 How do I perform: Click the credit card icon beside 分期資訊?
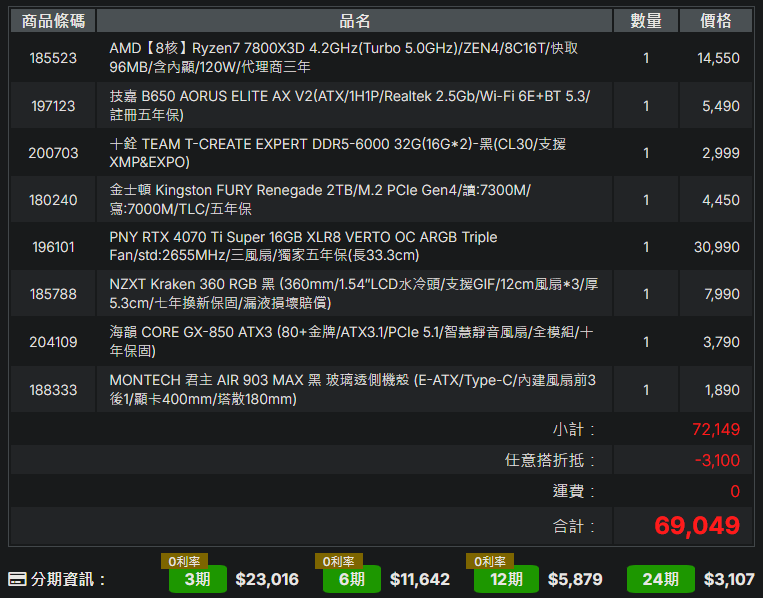[17, 580]
